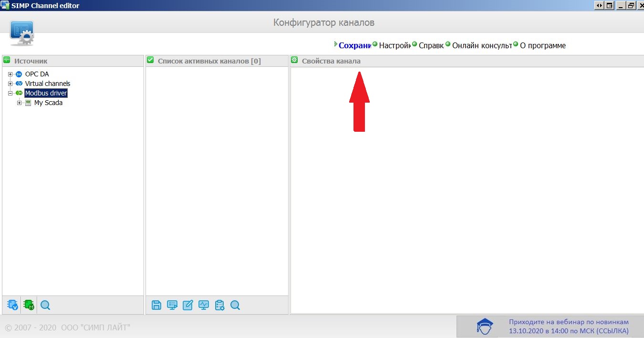Minimize the SIMP Channel editor window

621,5
